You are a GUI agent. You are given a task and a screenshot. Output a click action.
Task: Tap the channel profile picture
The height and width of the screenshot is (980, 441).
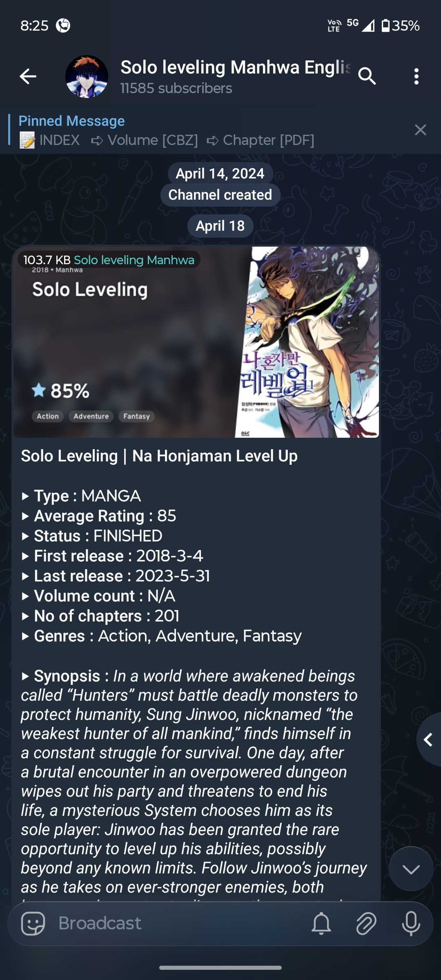pos(87,76)
